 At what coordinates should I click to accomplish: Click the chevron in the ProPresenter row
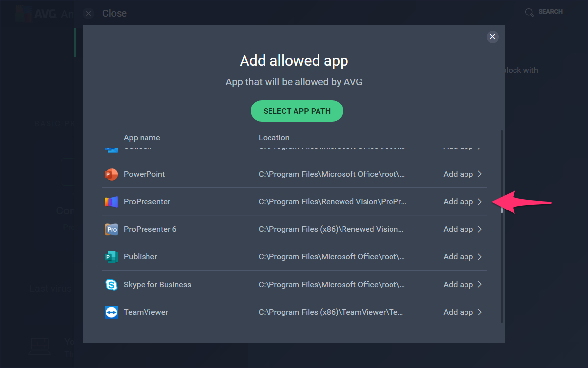[x=480, y=202]
